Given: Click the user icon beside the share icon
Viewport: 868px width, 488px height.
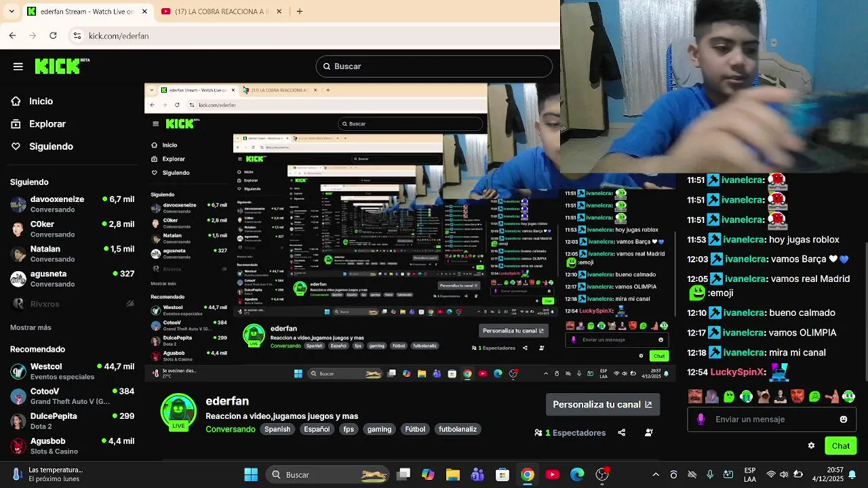Looking at the screenshot, I should [649, 432].
